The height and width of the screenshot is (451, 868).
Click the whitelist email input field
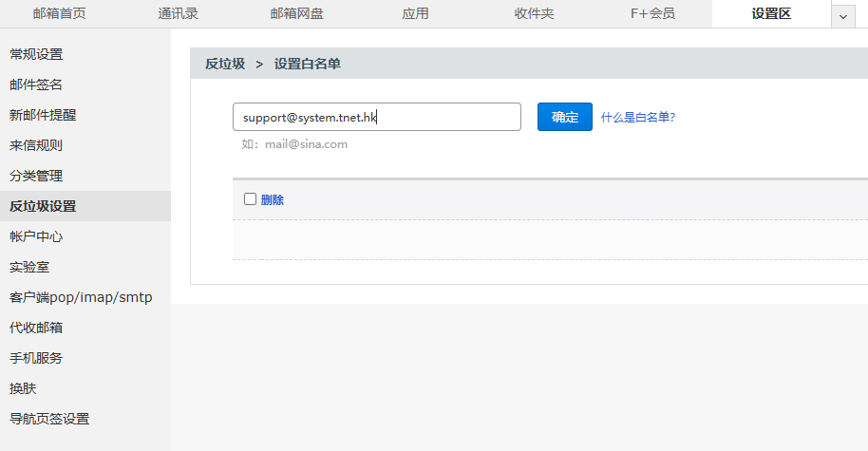(376, 117)
